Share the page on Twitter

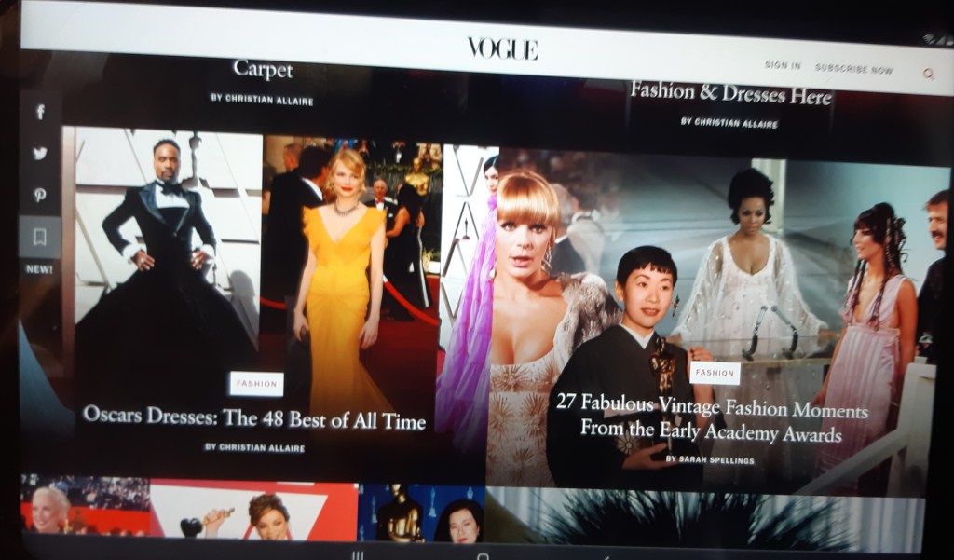(40, 154)
